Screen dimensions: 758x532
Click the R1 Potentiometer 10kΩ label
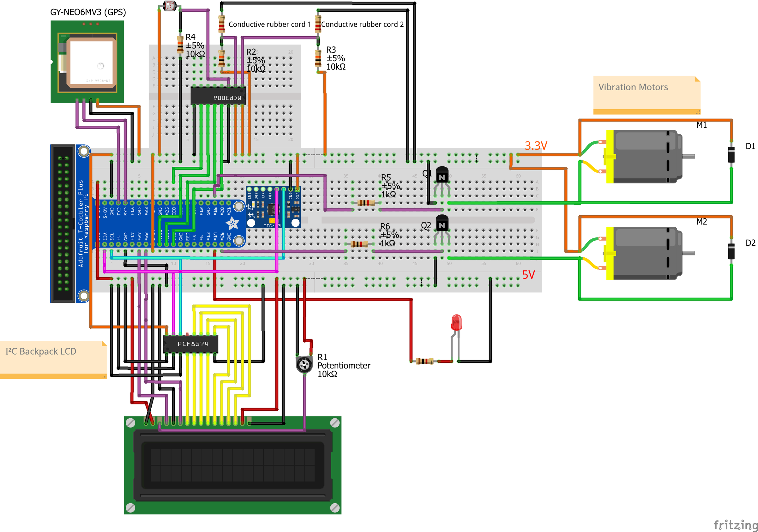point(344,365)
